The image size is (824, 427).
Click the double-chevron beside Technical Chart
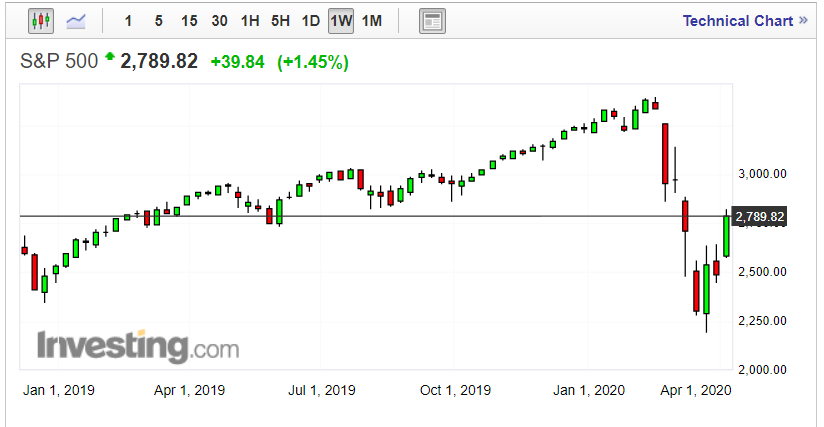(x=803, y=21)
